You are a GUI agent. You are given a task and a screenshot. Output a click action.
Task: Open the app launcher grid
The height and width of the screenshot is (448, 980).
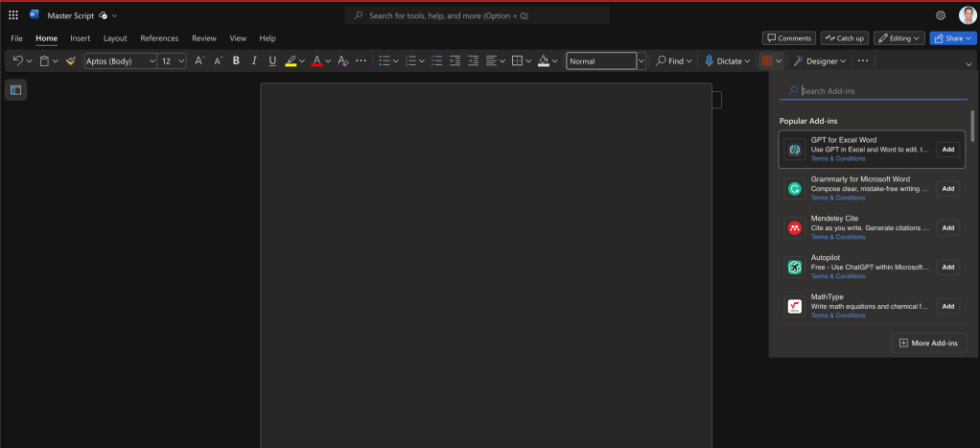click(13, 15)
